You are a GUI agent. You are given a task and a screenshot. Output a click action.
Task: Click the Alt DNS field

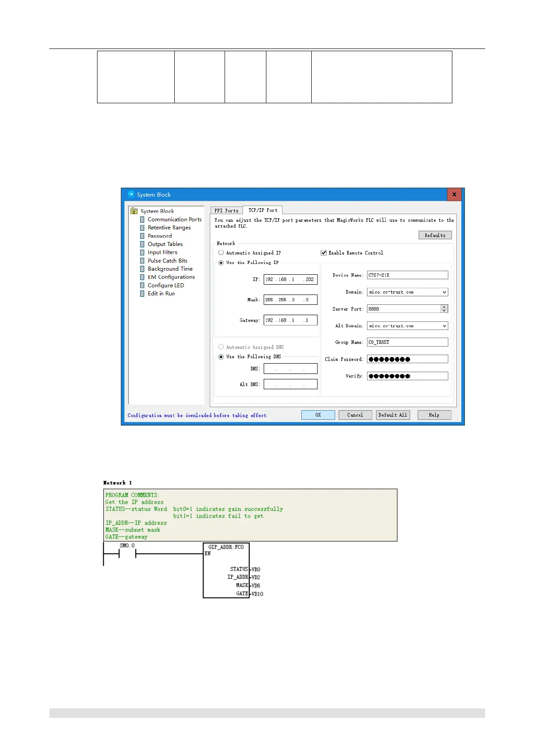tap(291, 384)
